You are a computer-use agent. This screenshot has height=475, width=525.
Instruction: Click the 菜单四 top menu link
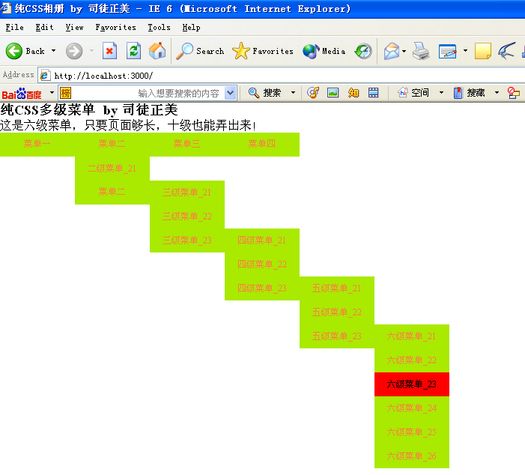[x=262, y=144]
